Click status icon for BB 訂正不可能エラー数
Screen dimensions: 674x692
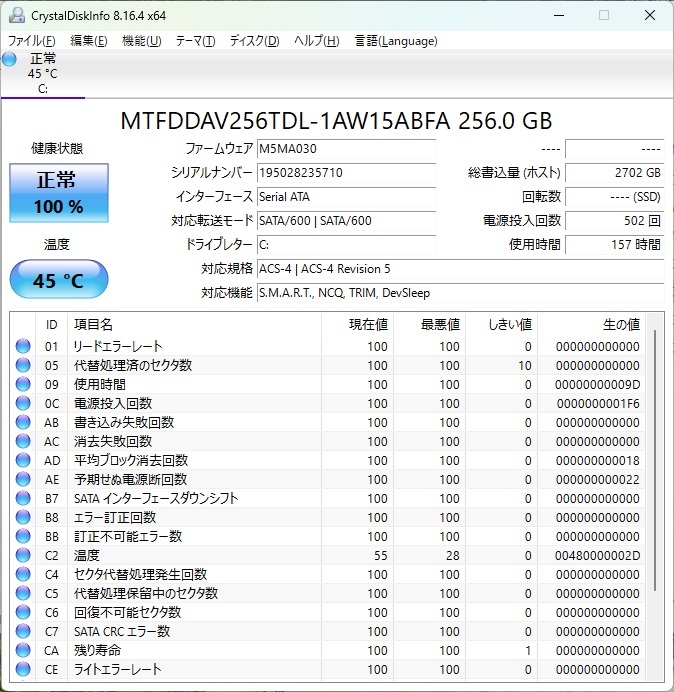(23, 536)
